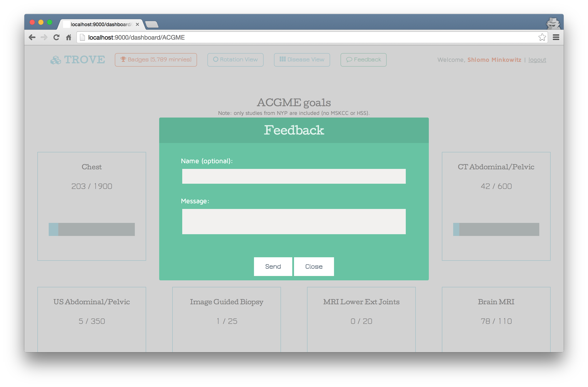The image size is (588, 387).
Task: Open Chrome hamburger menu
Action: pos(556,37)
